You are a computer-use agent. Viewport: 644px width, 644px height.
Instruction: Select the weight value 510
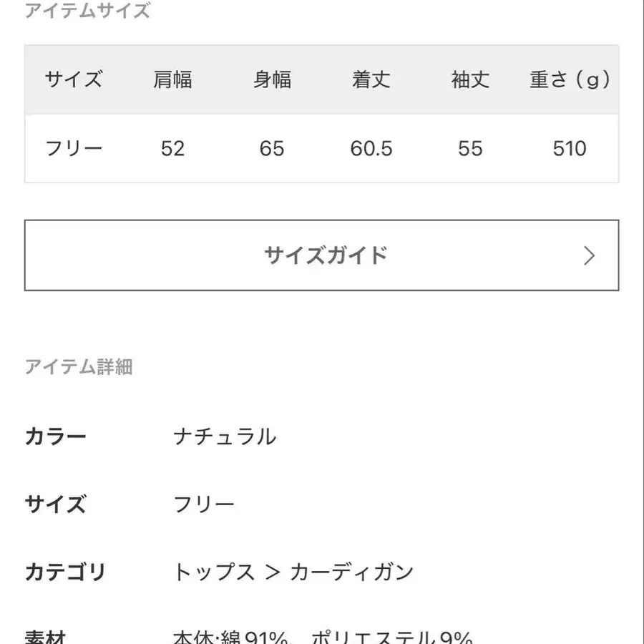(568, 148)
